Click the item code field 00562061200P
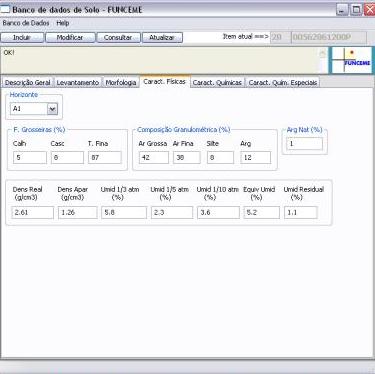The image size is (375, 374). pos(329,38)
